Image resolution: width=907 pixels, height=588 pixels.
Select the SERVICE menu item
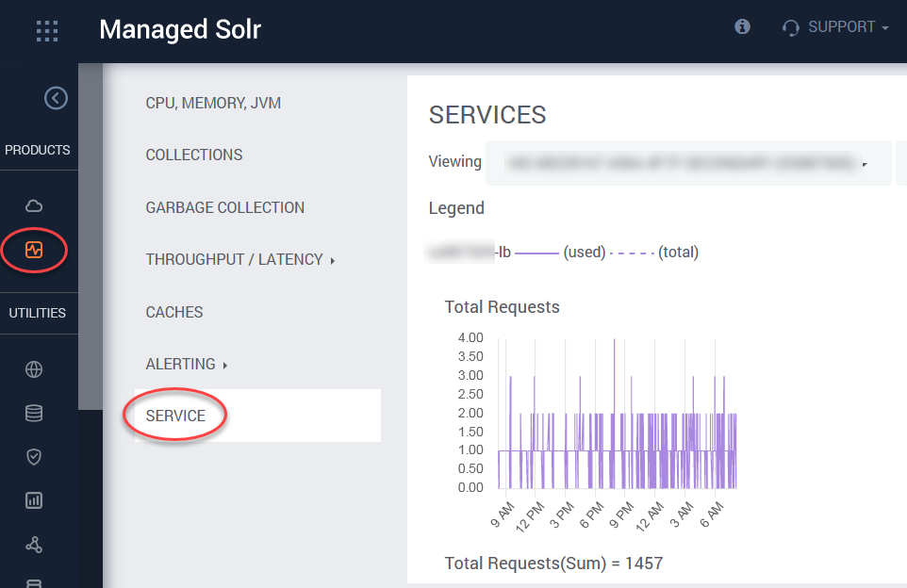(x=257, y=416)
